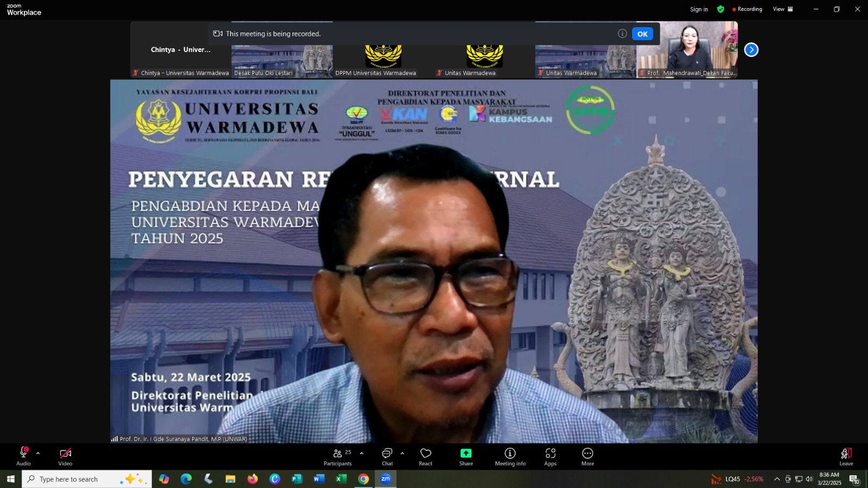Click Sign in at the top

tap(699, 9)
